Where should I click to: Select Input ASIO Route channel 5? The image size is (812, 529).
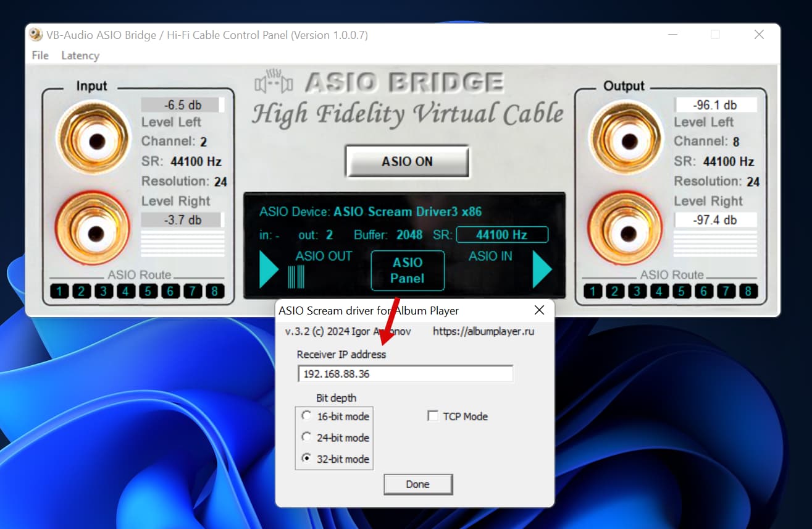pos(148,291)
